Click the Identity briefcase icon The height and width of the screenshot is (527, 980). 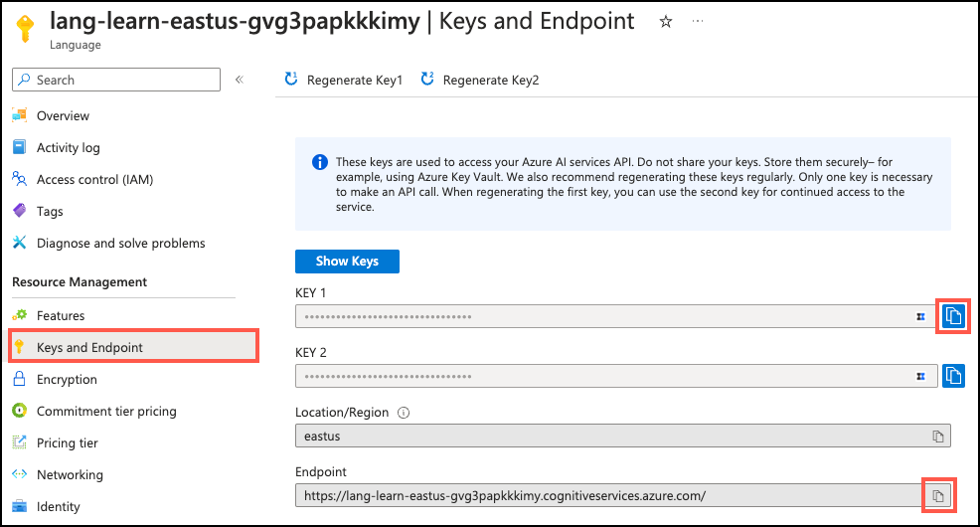click(19, 506)
